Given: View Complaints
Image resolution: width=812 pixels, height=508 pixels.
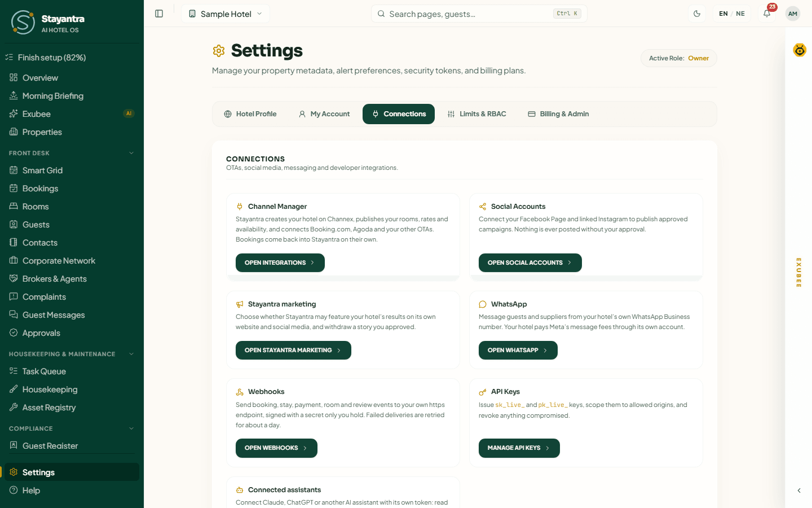Looking at the screenshot, I should point(72,297).
